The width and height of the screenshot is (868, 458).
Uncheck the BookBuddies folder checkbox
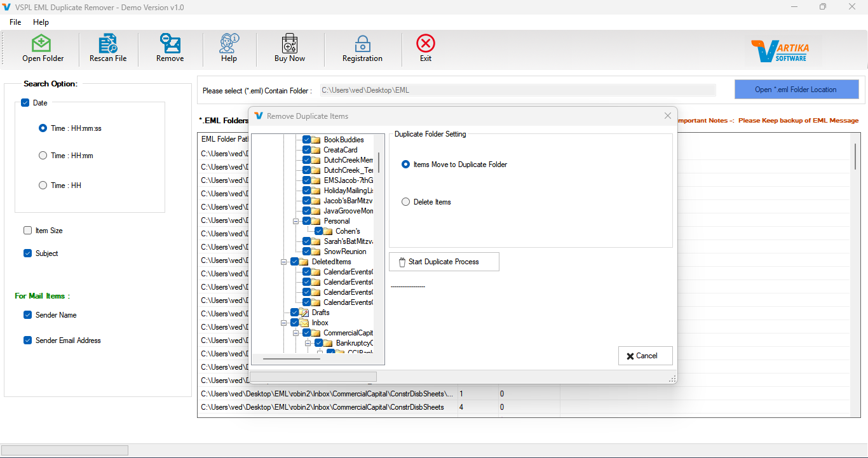pos(306,140)
